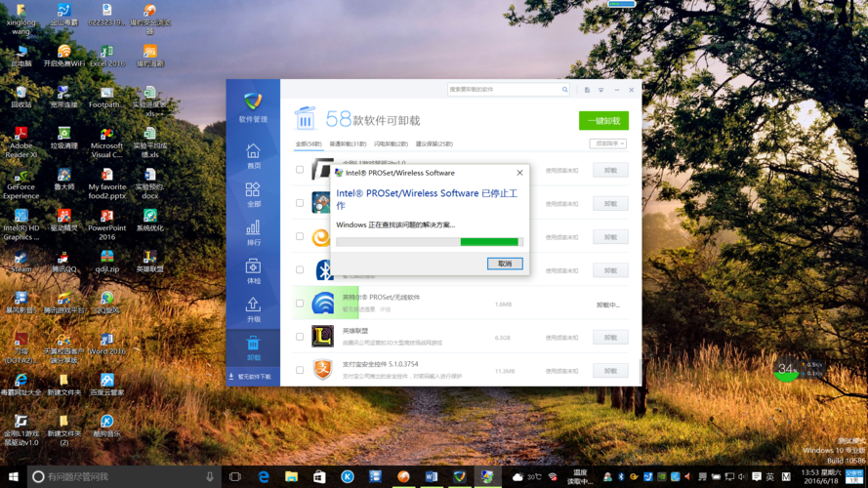The height and width of the screenshot is (488, 868).
Task: Open GeForce Experience desktop icon
Action: [x=21, y=183]
